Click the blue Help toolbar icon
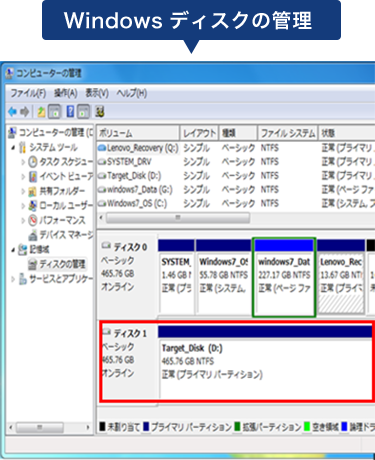Image resolution: width=375 pixels, height=460 pixels. point(70,112)
